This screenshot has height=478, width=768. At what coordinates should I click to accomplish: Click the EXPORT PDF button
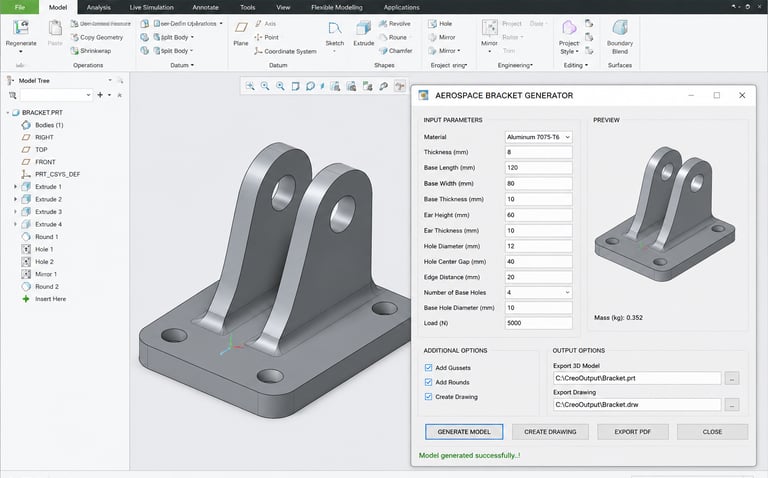pyautogui.click(x=632, y=432)
